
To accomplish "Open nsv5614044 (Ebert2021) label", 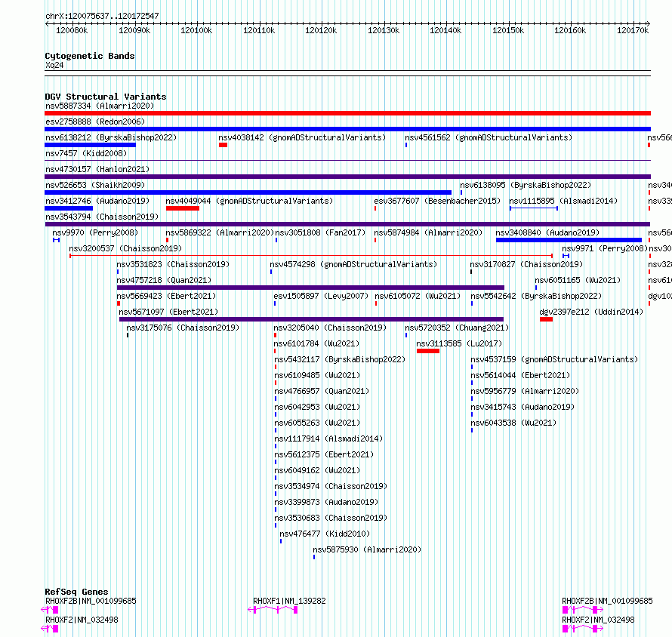I will 520,375.
